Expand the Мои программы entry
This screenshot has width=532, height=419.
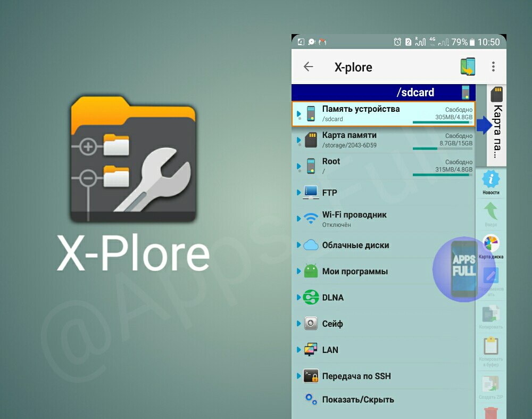298,271
